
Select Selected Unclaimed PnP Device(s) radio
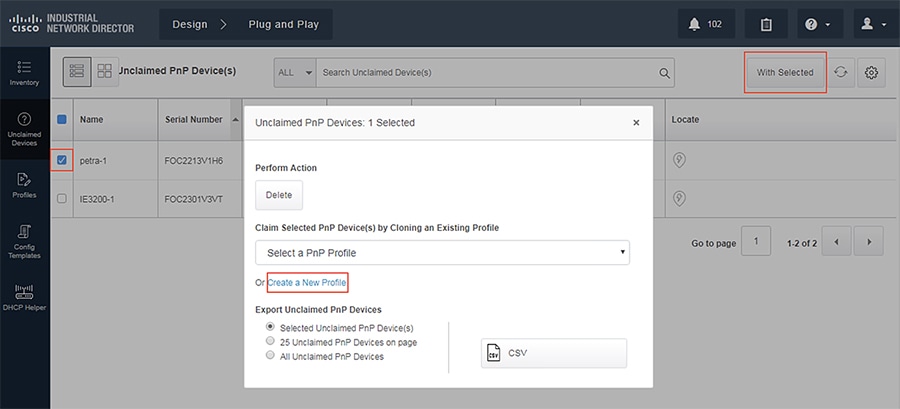tap(270, 326)
